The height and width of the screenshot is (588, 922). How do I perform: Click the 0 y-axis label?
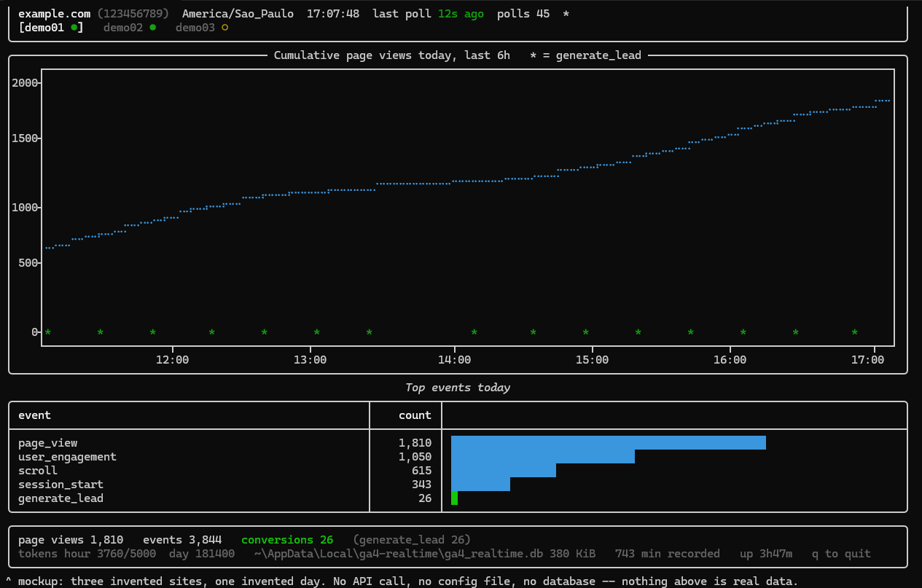(35, 332)
